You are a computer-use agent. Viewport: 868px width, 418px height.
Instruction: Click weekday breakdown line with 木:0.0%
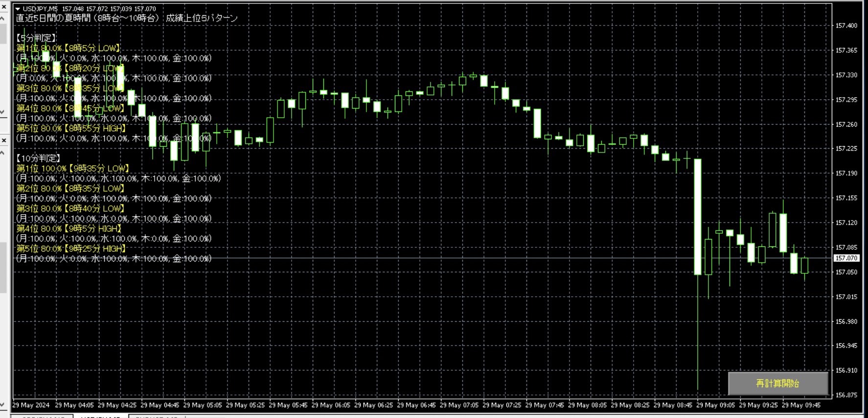(x=114, y=239)
